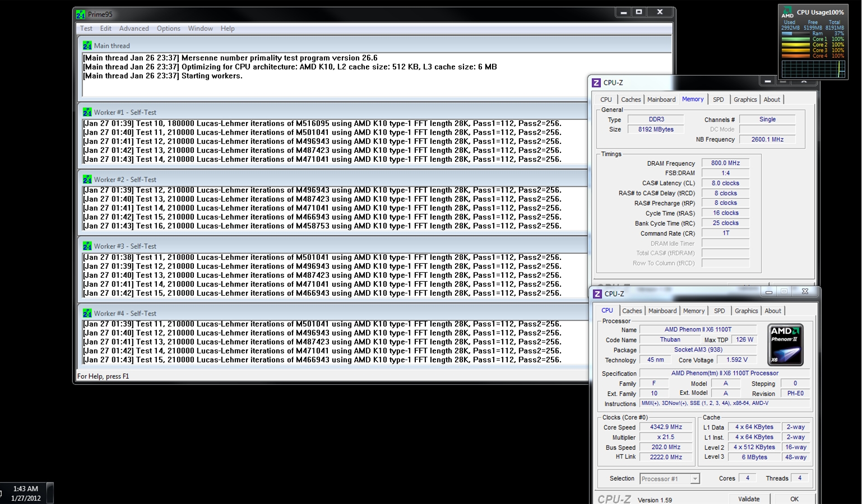Click the Worker #3 Self-Test icon
Image resolution: width=862 pixels, height=504 pixels.
[x=87, y=246]
